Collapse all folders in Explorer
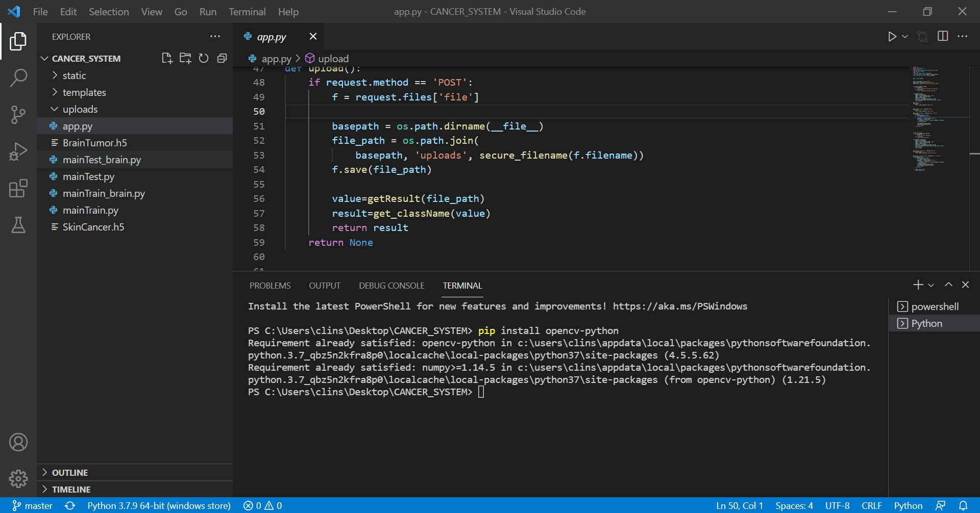This screenshot has width=980, height=513. [x=222, y=58]
